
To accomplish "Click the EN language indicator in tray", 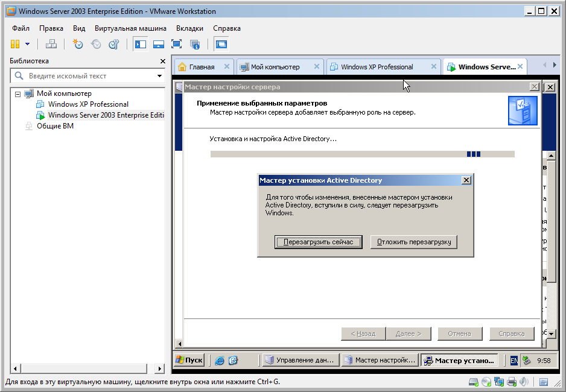I will pos(514,360).
